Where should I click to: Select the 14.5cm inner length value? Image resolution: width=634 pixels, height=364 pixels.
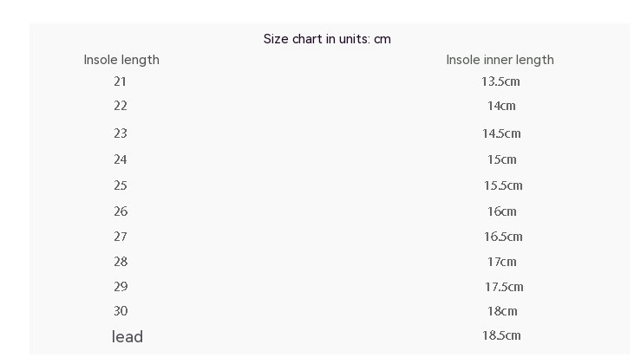(x=501, y=133)
